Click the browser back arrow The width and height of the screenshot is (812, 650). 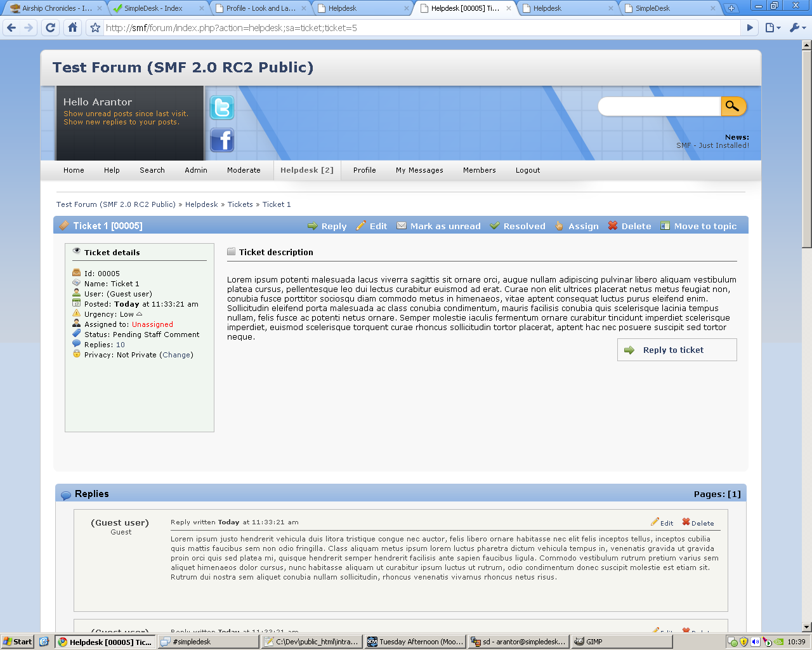[x=11, y=28]
